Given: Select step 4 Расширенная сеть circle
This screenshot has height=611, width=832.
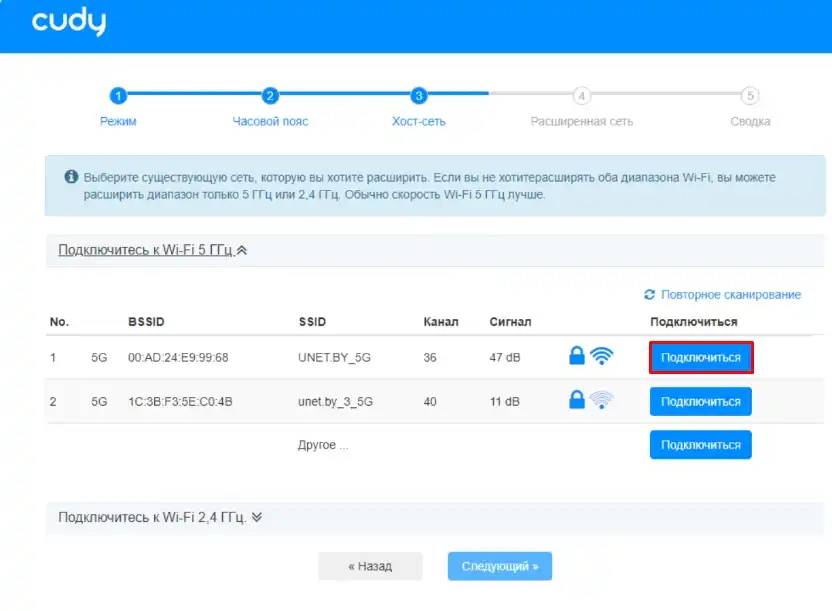Looking at the screenshot, I should tap(582, 96).
